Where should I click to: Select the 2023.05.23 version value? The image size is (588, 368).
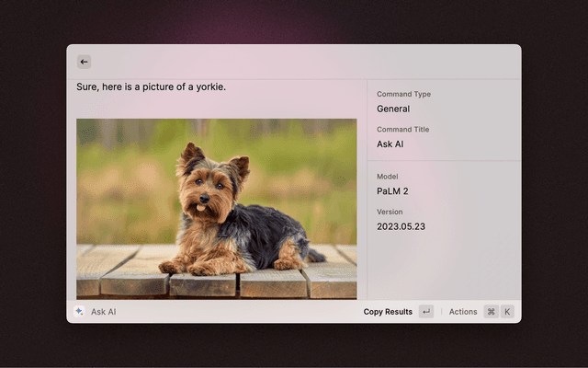[x=401, y=226]
